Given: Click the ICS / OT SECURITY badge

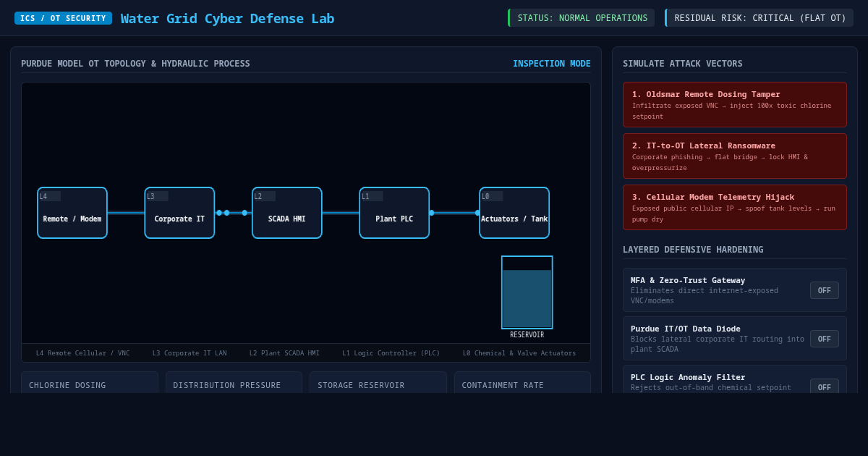Looking at the screenshot, I should coord(63,18).
